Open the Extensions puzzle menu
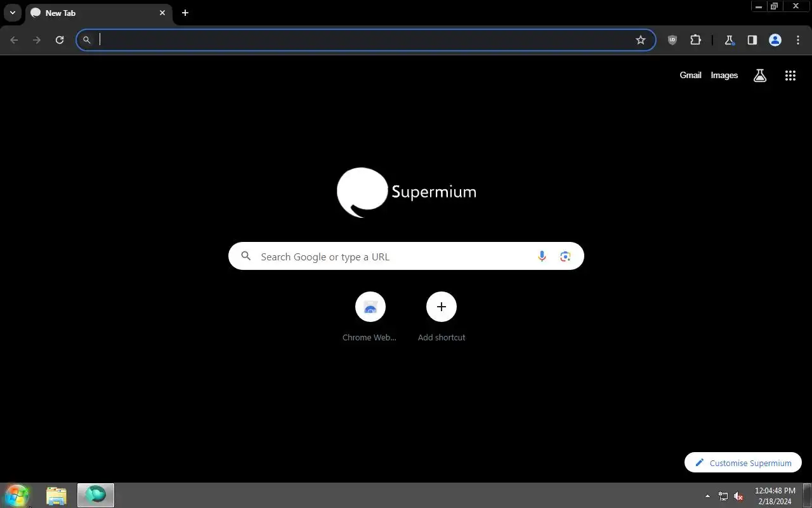 [695, 40]
